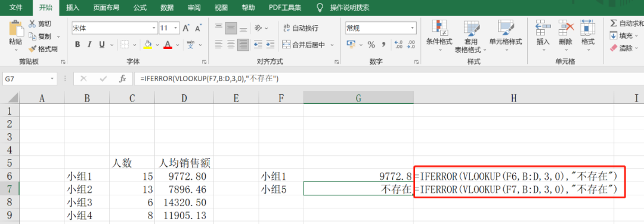Select column G header

[x=358, y=97]
